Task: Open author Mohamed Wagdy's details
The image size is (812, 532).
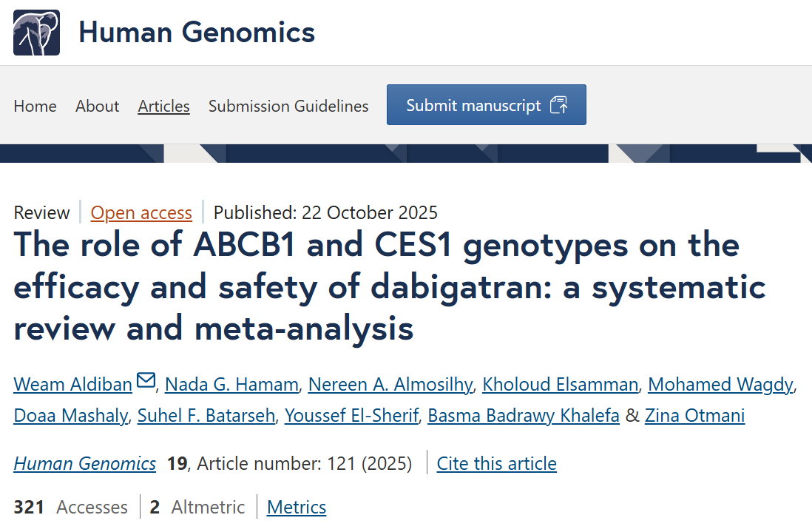Action: 720,384
